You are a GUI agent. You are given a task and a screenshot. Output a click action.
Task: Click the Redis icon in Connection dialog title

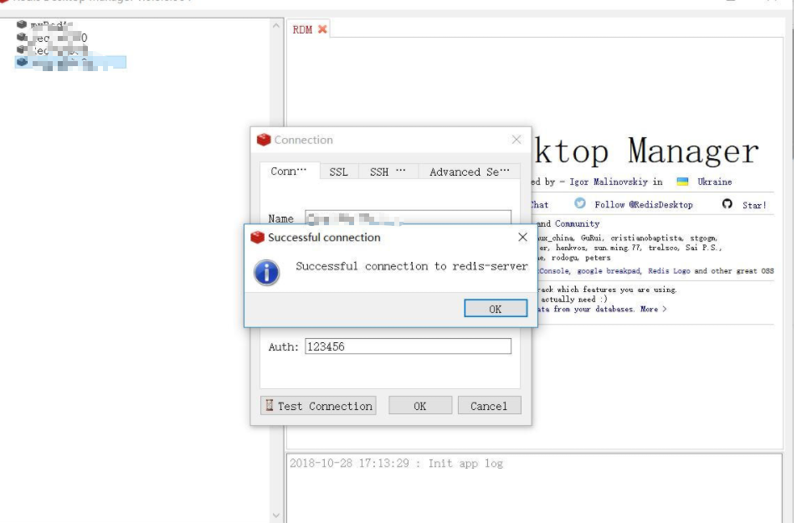[x=264, y=139]
